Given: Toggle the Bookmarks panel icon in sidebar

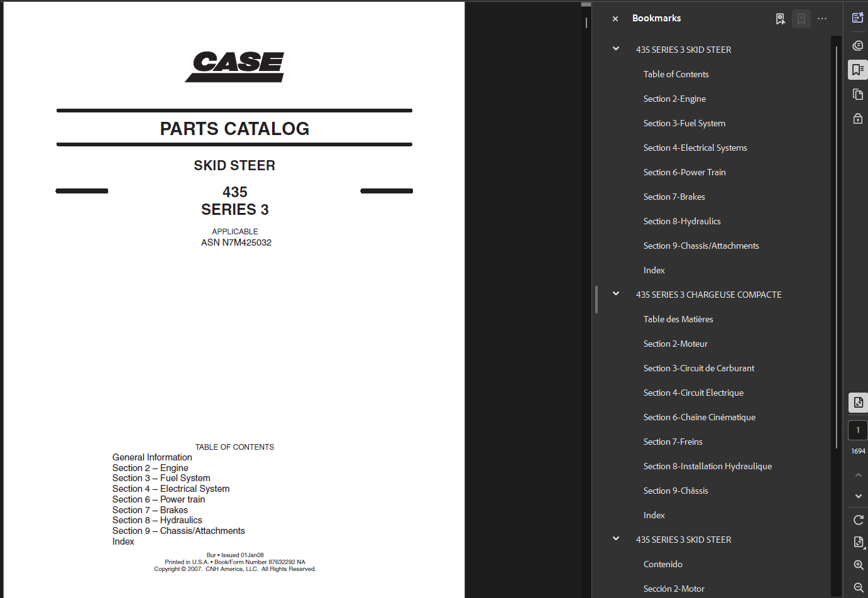Looking at the screenshot, I should click(x=857, y=69).
